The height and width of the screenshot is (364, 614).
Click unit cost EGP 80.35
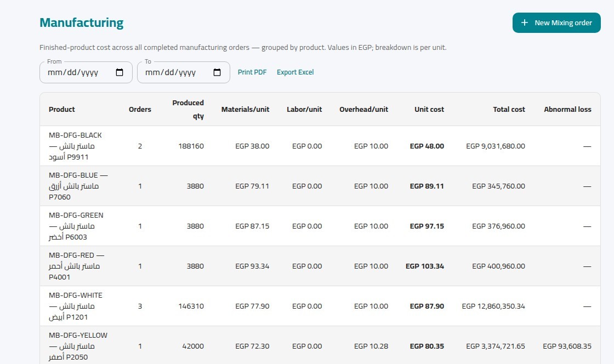coord(427,346)
